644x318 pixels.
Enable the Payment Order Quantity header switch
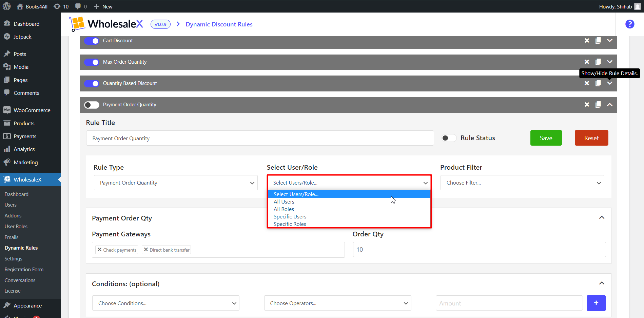pyautogui.click(x=92, y=105)
